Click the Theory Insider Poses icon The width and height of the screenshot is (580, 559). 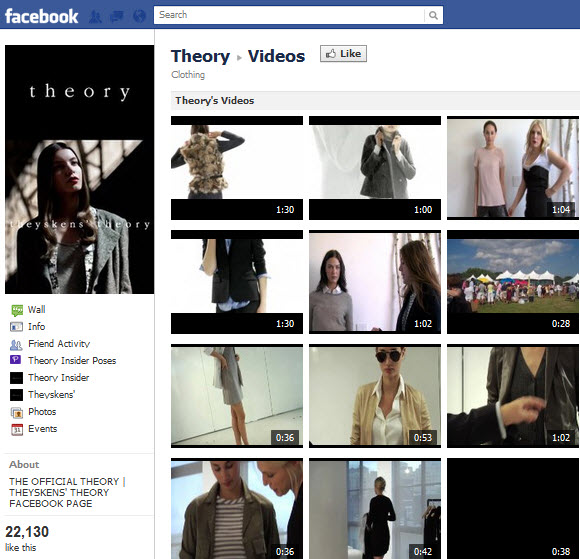coord(16,360)
